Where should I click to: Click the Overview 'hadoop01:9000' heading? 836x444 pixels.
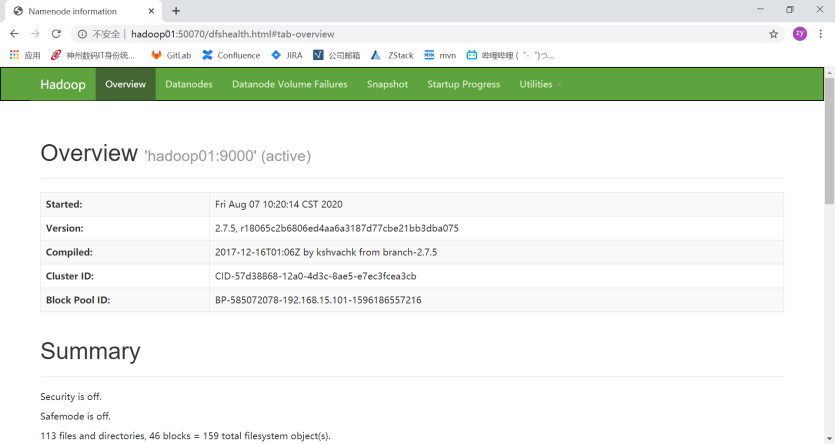click(x=175, y=154)
